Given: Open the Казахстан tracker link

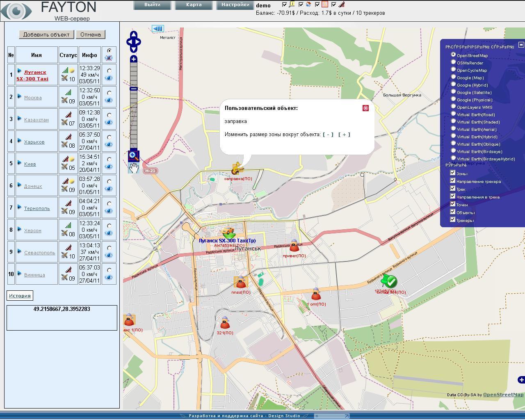Looking at the screenshot, I should (x=37, y=120).
